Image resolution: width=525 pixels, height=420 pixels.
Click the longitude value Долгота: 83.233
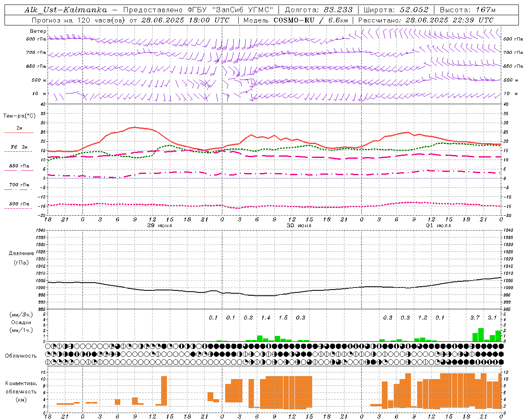[319, 10]
